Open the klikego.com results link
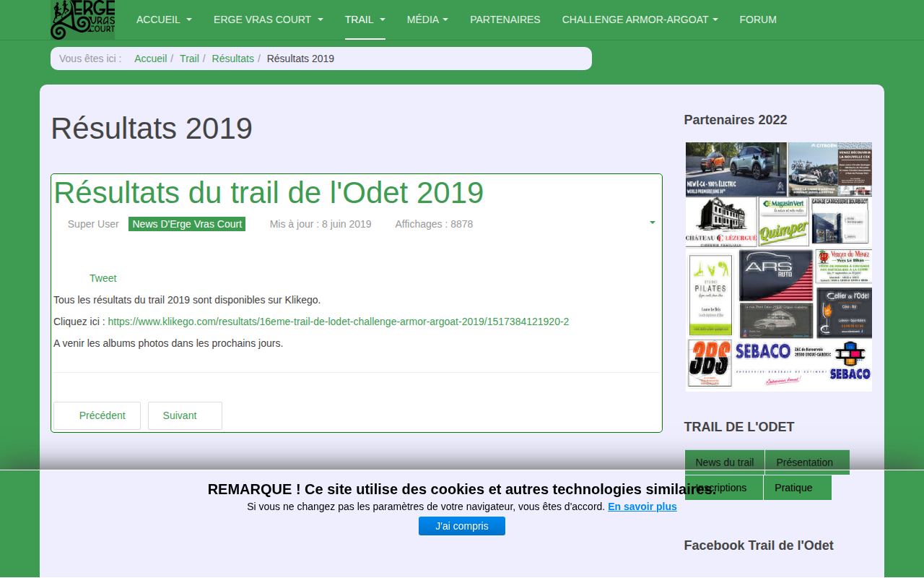Viewport: 924px width, 578px height. click(339, 322)
